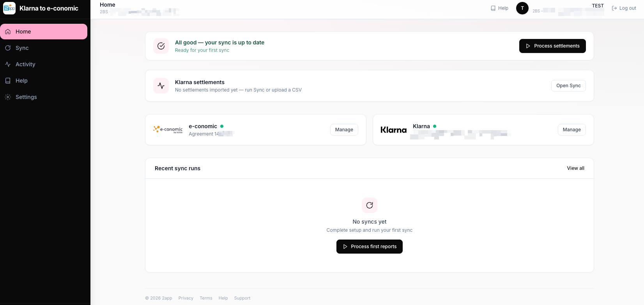Click the All good sync is up to date text
The width and height of the screenshot is (644, 305).
(x=219, y=42)
